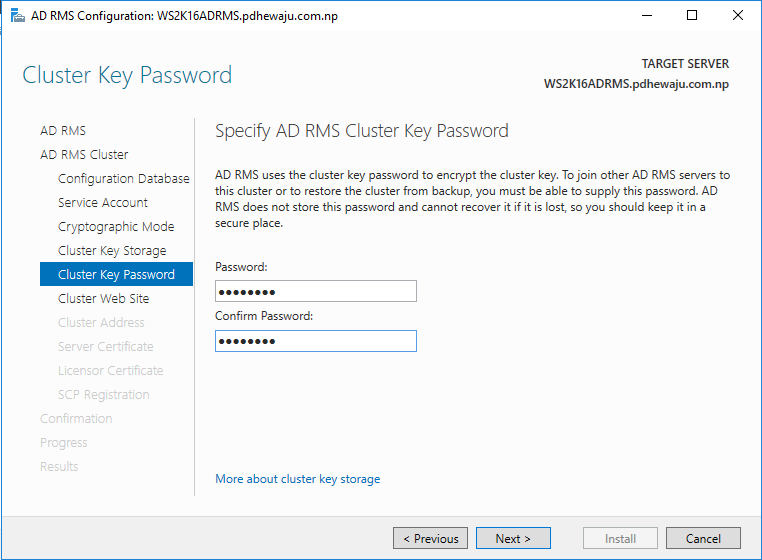Click the disabled Install button
This screenshot has width=762, height=560.
(620, 538)
